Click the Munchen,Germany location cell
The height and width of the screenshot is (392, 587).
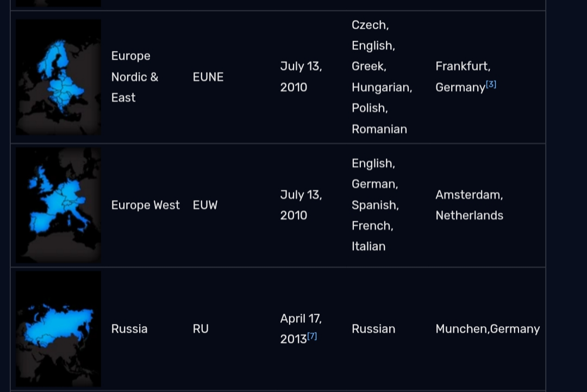pos(488,329)
